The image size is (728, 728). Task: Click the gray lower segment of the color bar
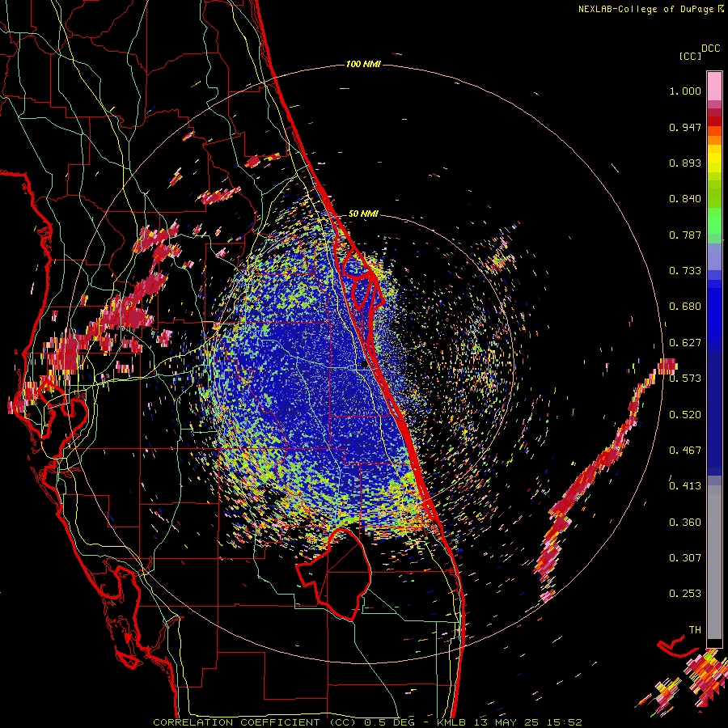click(x=714, y=562)
